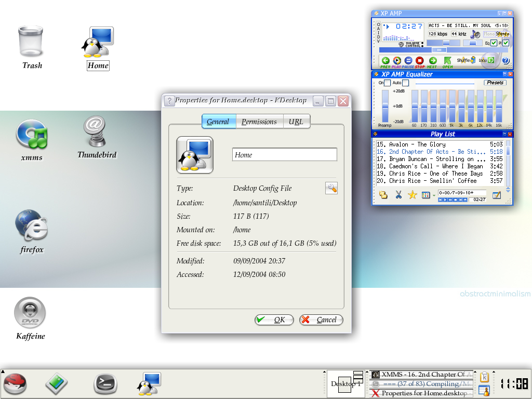Click the 16k equalizer band slider
The width and height of the screenshot is (532, 399).
point(499,106)
